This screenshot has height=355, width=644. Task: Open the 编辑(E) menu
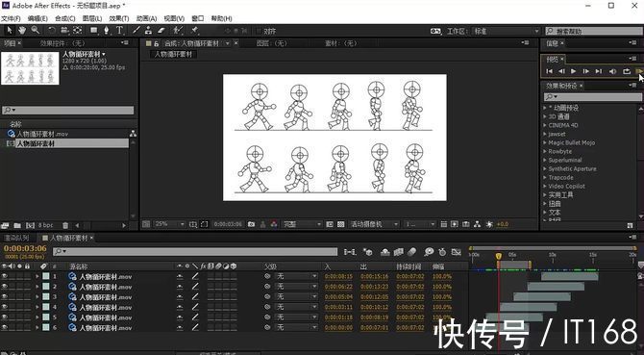pos(37,18)
